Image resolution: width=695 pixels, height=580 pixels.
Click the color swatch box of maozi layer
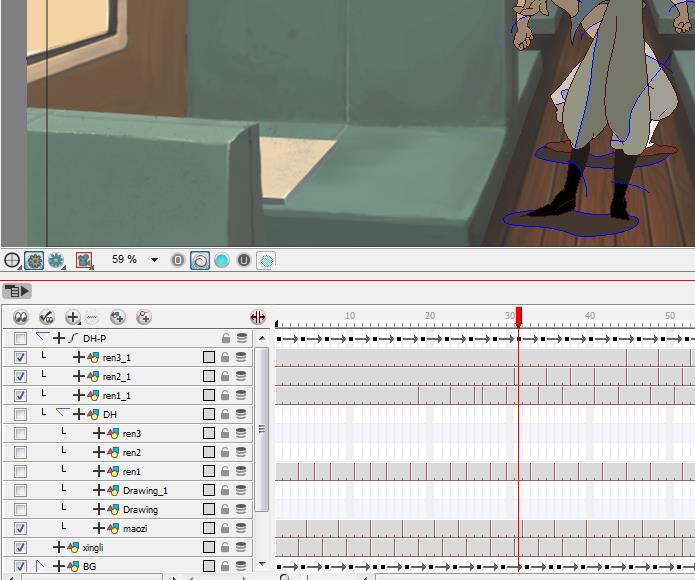coord(209,529)
